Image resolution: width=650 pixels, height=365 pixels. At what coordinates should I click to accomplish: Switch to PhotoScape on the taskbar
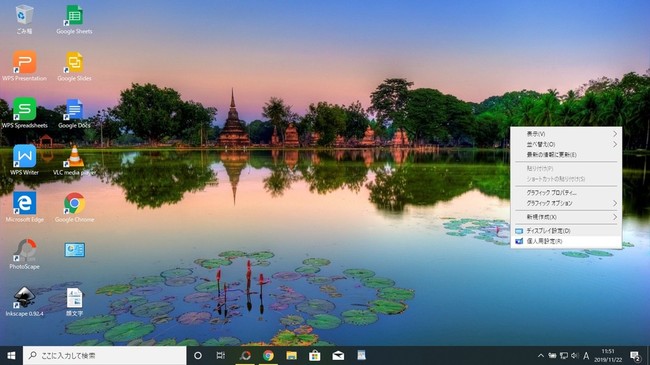click(x=245, y=355)
